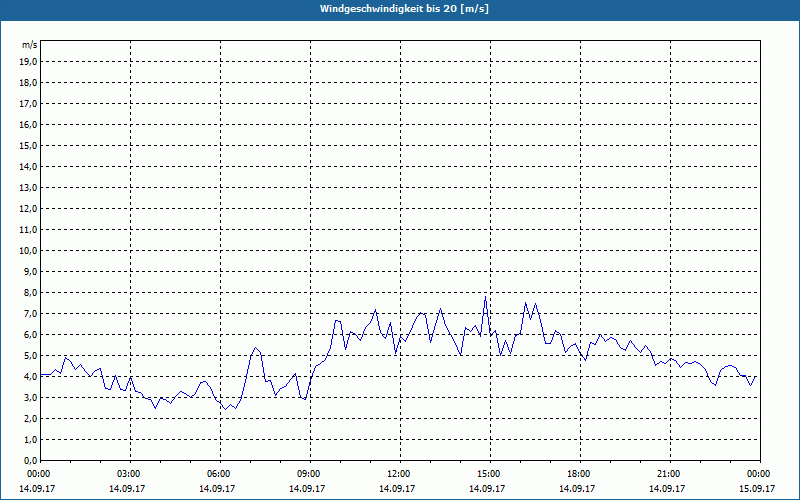
Task: Click the chart title Windgeschwindigkeit bis 20 [m/s]
Action: [404, 9]
